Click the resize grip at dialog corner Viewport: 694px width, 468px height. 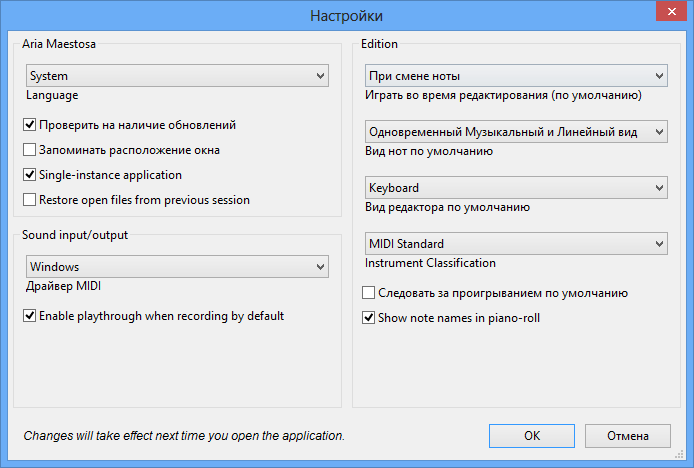pos(679,454)
